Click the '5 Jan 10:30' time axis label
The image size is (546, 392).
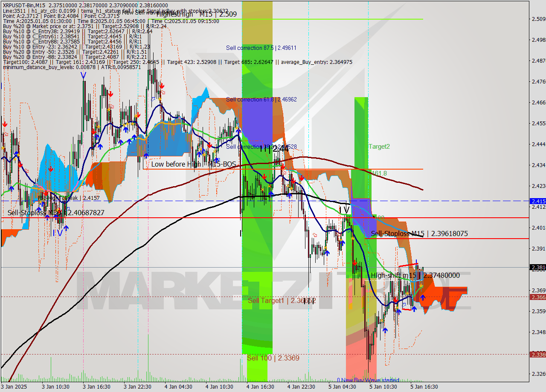point(383,387)
